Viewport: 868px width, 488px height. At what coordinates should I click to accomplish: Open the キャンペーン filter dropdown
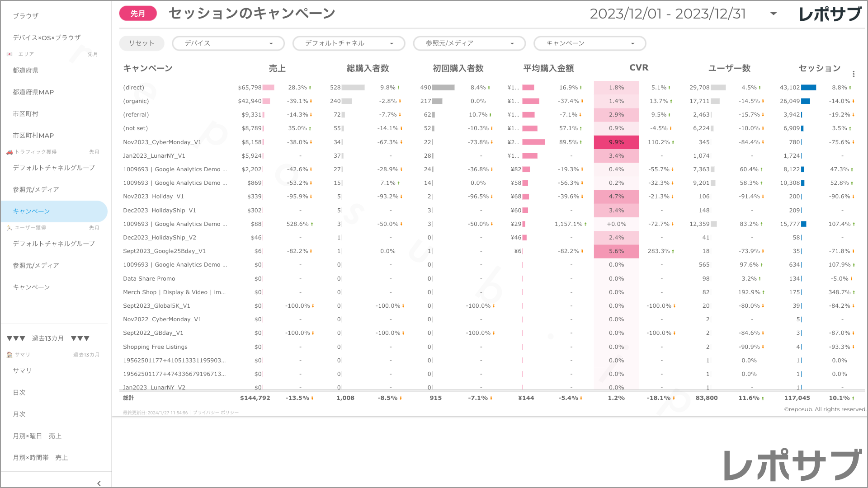point(590,43)
